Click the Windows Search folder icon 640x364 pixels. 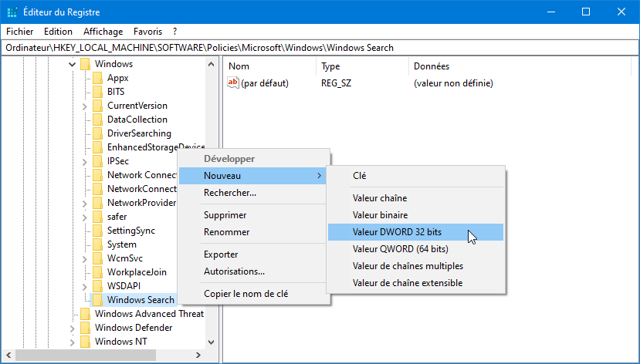click(97, 299)
